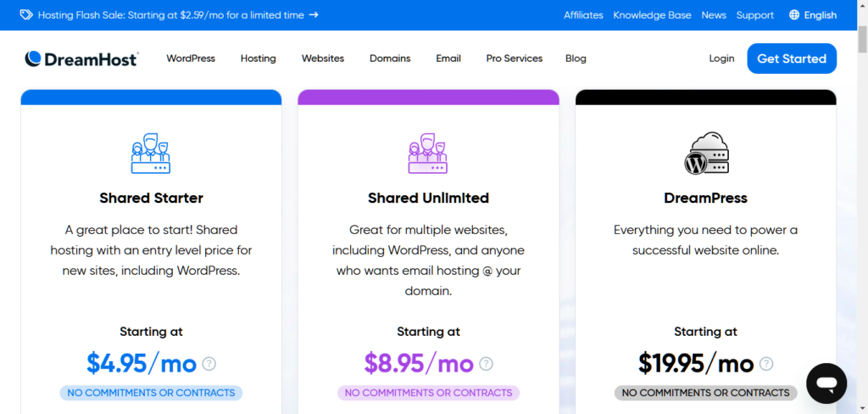Open the Hosting Flash Sale banner link
Viewport: 868px width, 414px height.
pyautogui.click(x=170, y=15)
